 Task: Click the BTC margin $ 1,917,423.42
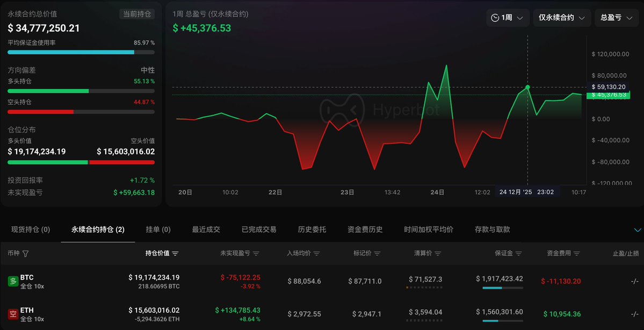click(x=500, y=279)
